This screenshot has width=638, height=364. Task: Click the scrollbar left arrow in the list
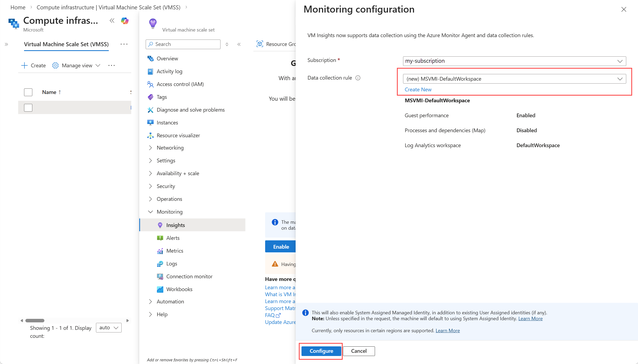point(22,320)
